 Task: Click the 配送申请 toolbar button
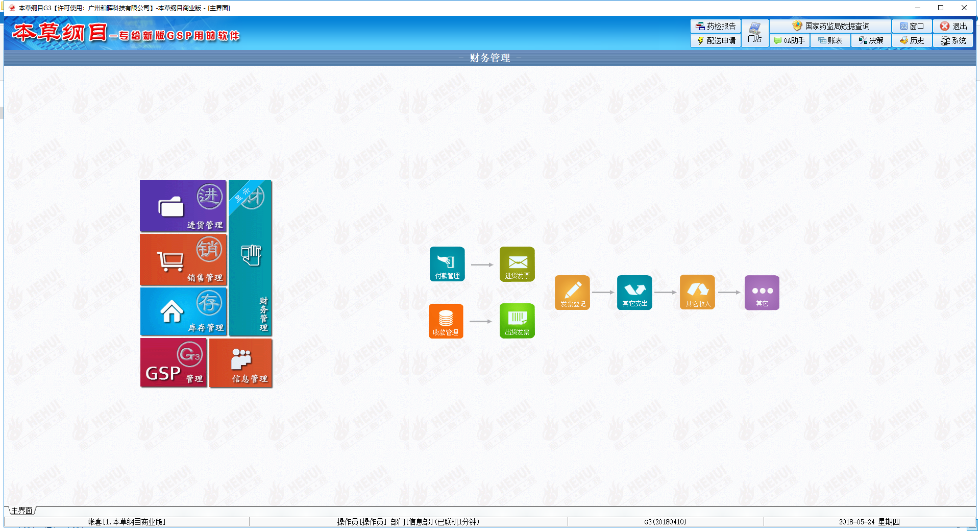pyautogui.click(x=716, y=40)
